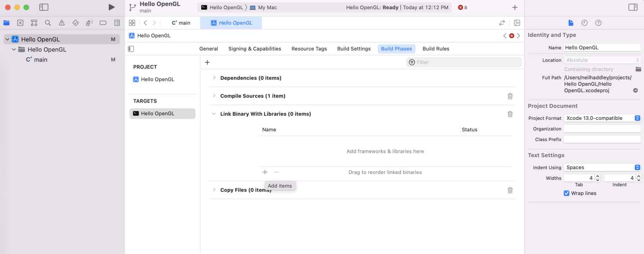Show the Quick Help inspector
Viewport: 644px width, 254px height.
(598, 23)
